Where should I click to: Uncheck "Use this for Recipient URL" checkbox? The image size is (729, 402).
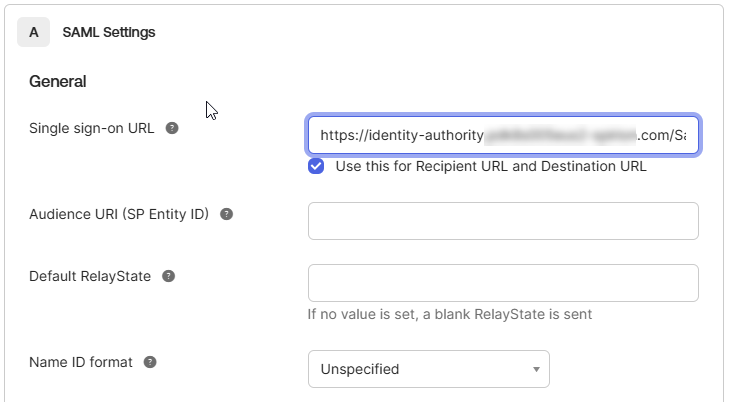coord(316,166)
